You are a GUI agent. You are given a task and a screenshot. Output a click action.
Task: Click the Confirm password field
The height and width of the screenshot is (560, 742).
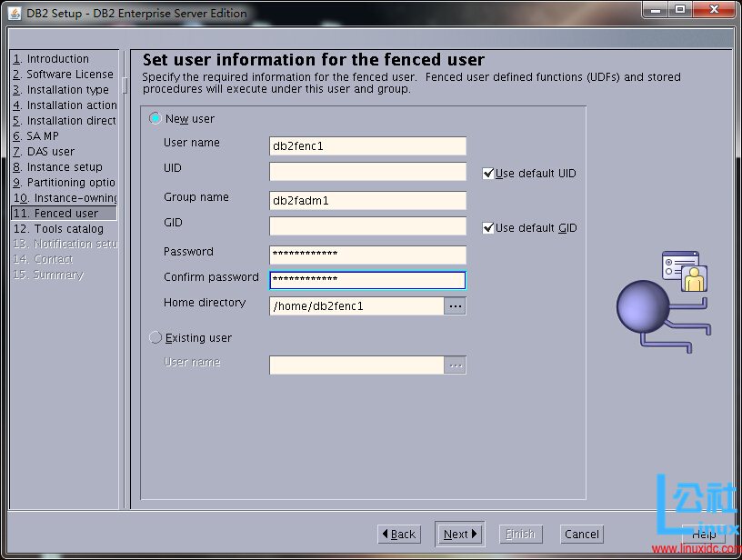point(367,280)
